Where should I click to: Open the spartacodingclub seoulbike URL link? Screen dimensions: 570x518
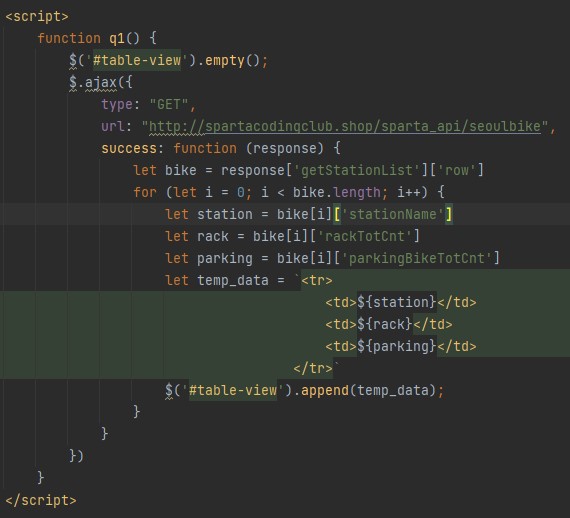pos(345,127)
